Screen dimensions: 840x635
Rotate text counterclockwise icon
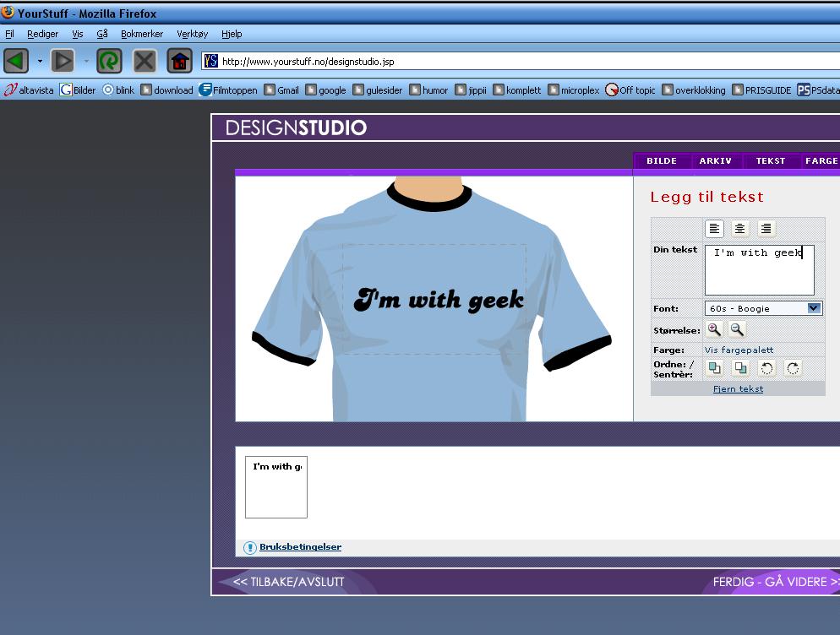[766, 368]
